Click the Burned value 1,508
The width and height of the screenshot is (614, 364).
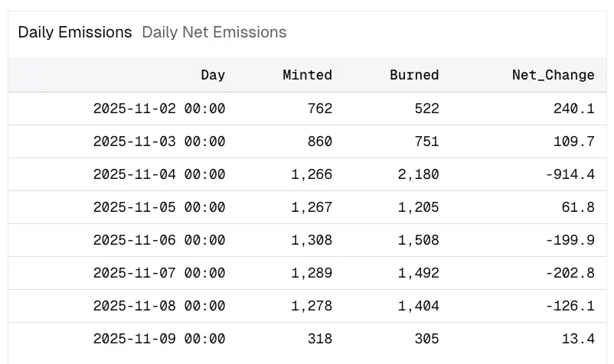coord(419,240)
